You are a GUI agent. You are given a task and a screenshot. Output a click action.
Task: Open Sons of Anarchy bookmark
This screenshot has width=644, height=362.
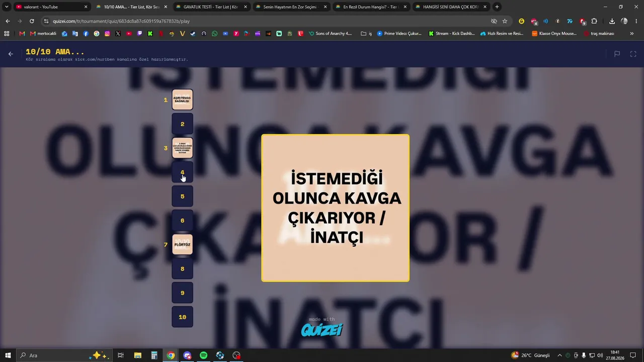(x=330, y=34)
